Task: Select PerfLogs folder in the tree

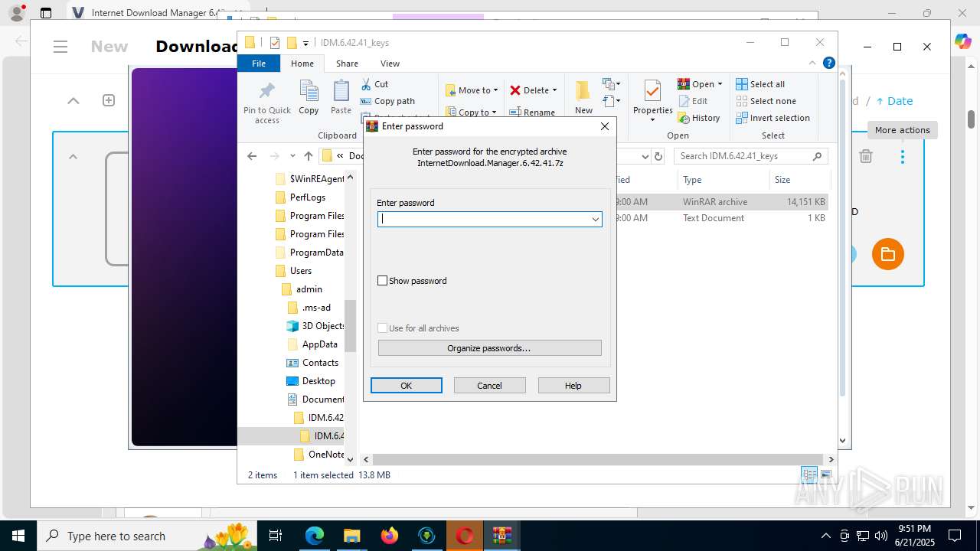Action: tap(307, 197)
